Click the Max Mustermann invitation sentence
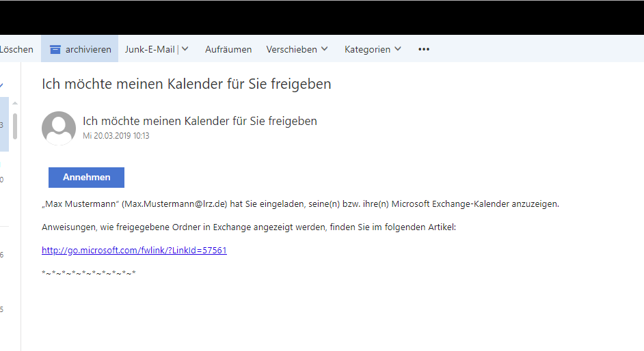Screen dimensions: 644x351 coord(300,204)
